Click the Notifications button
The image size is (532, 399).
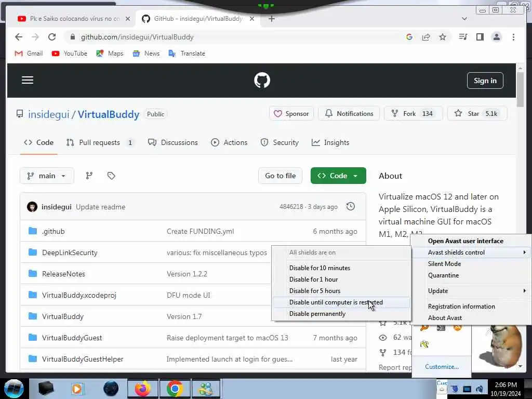pyautogui.click(x=349, y=114)
